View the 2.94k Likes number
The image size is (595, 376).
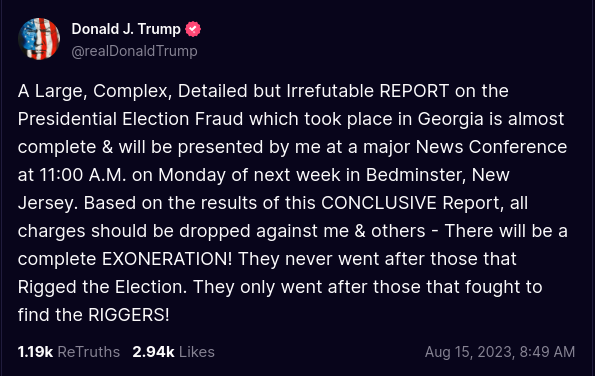point(153,352)
